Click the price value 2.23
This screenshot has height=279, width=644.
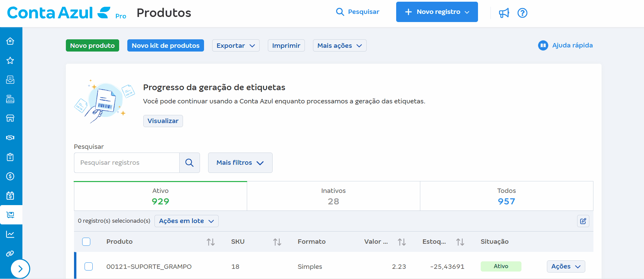tap(399, 267)
